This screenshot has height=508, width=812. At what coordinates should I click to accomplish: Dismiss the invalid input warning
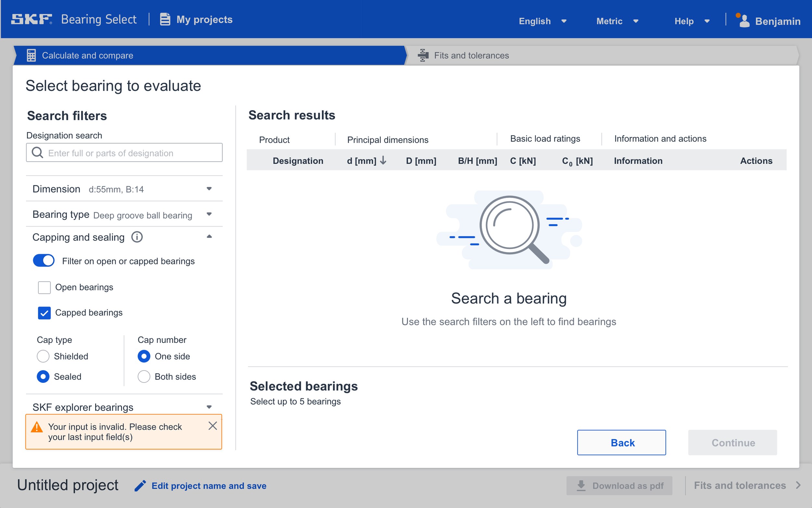[212, 426]
